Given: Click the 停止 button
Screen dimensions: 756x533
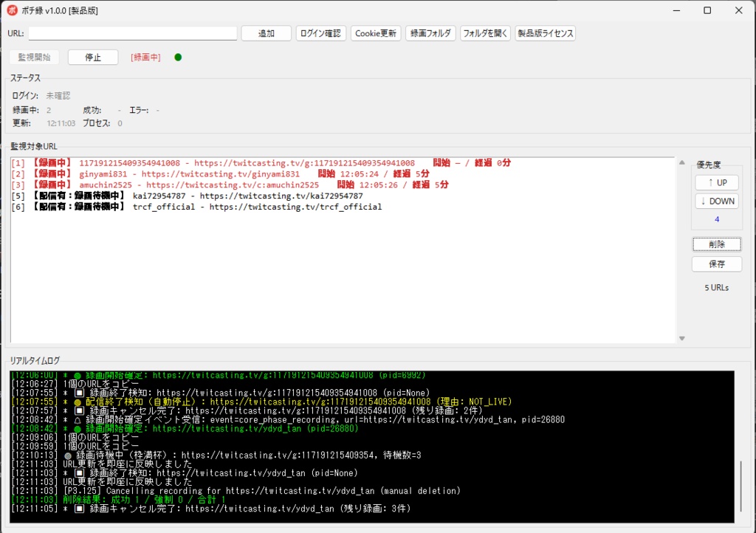Looking at the screenshot, I should pyautogui.click(x=93, y=58).
